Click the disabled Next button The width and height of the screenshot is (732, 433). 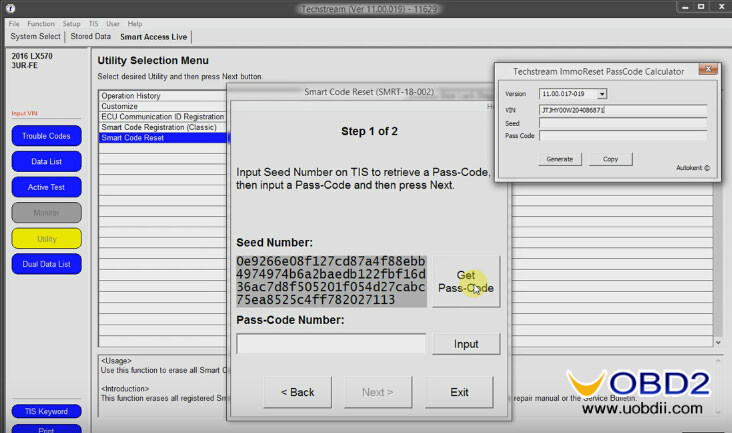click(378, 392)
